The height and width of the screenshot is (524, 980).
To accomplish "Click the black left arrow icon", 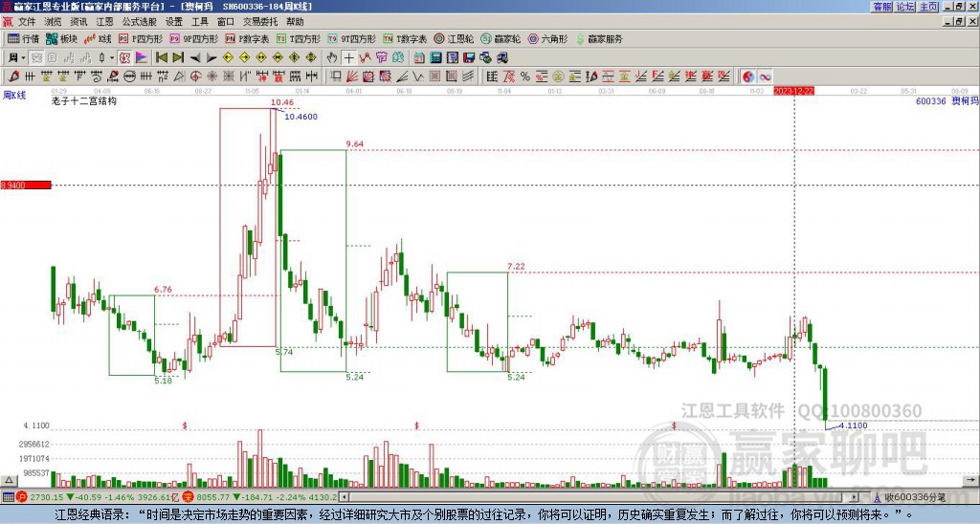I will pyautogui.click(x=195, y=58).
